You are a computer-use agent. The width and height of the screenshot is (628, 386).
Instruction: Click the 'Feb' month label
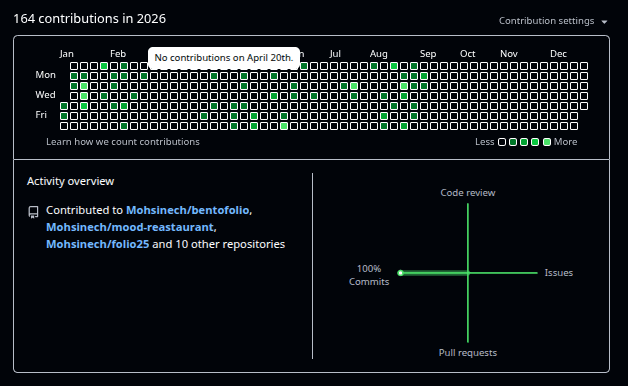tap(118, 54)
